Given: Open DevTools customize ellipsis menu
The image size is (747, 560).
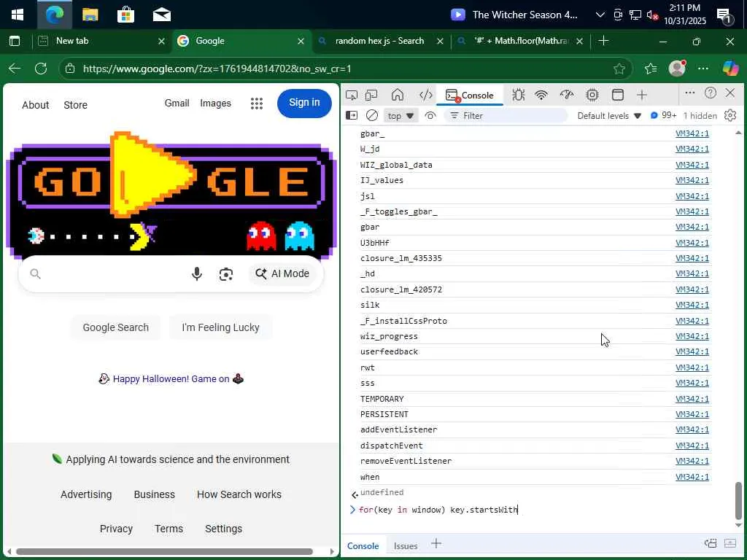Looking at the screenshot, I should (689, 93).
